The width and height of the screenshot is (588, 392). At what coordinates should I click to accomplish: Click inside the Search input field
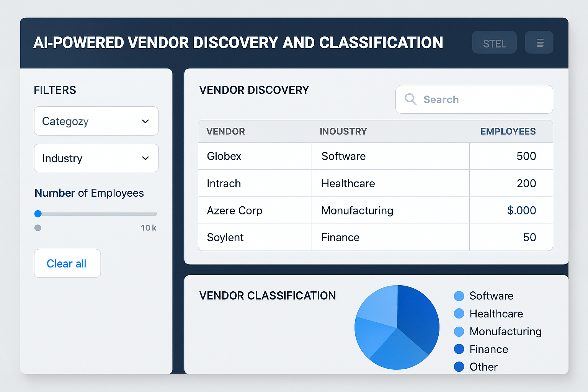pos(474,99)
